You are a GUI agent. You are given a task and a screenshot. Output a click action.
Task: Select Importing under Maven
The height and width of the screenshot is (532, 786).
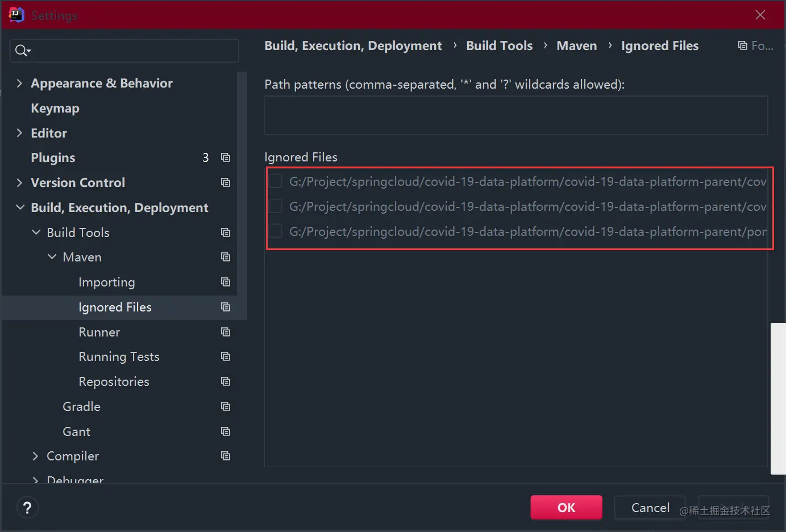click(x=107, y=282)
